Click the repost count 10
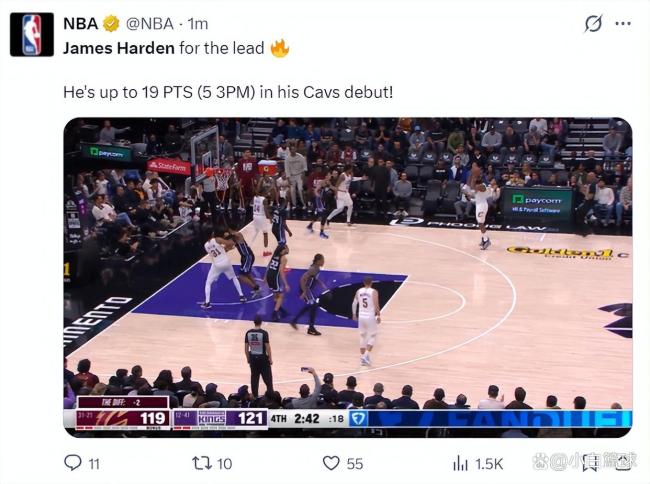This screenshot has width=650, height=484. pyautogui.click(x=224, y=464)
